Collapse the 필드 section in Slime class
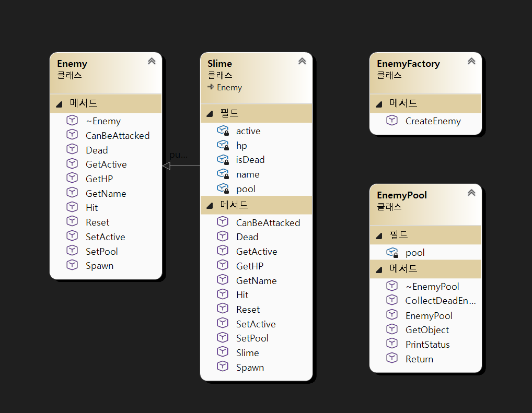This screenshot has height=413, width=532. [210, 114]
